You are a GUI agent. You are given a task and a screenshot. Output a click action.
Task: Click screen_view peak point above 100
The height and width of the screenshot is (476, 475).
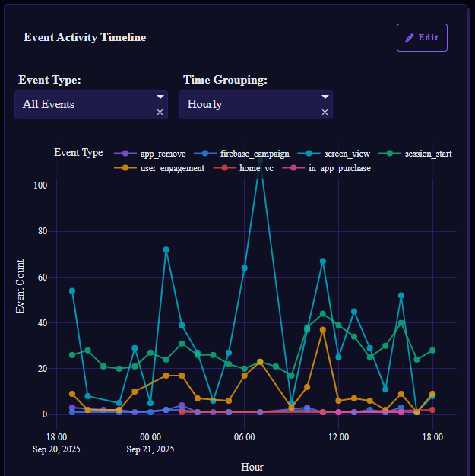260,160
